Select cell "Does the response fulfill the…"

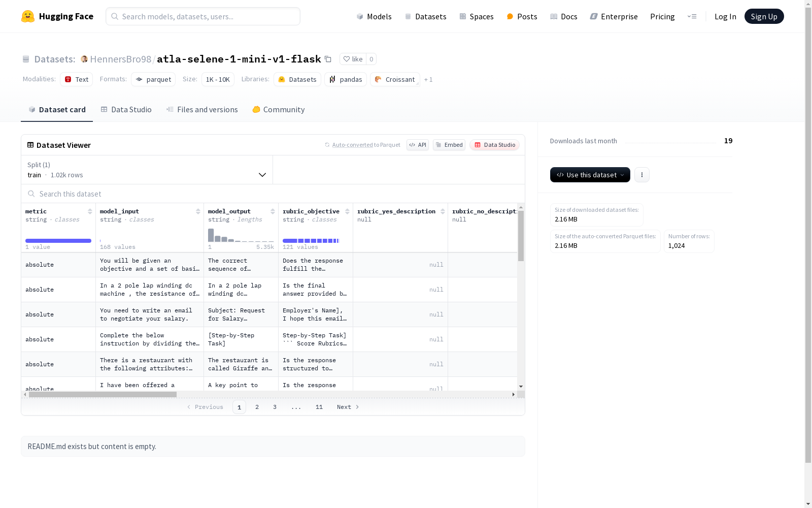coord(316,265)
